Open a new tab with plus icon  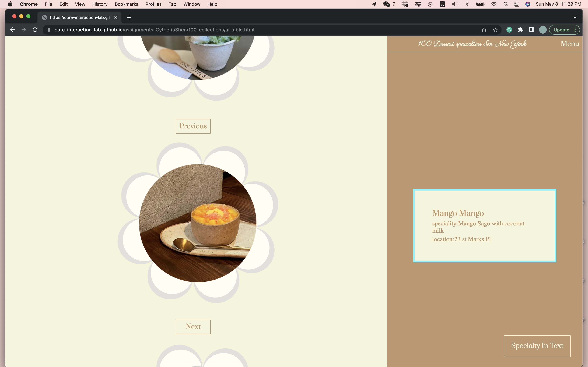(129, 17)
